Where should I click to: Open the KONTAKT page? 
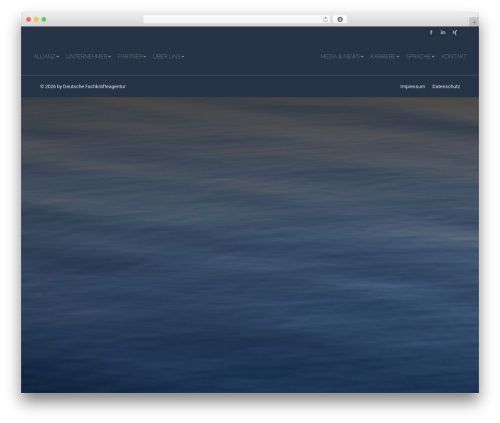pos(454,57)
